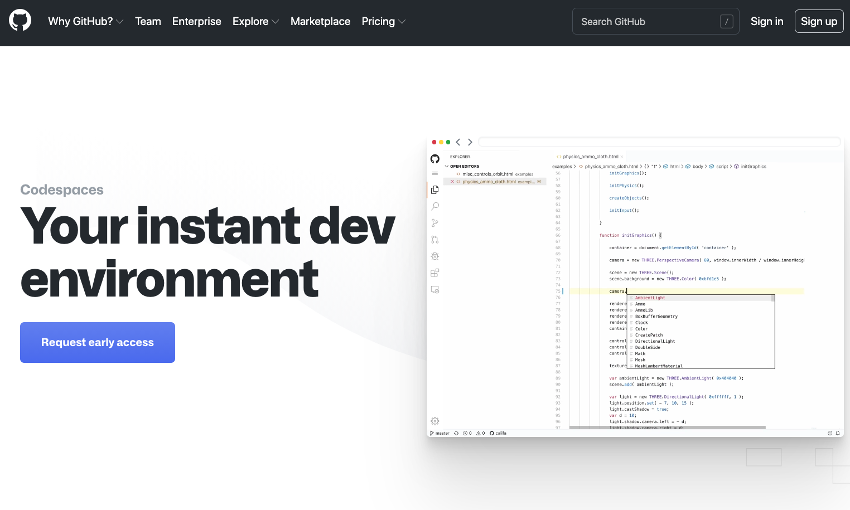Click the master branch indicator in status bar

[x=440, y=433]
